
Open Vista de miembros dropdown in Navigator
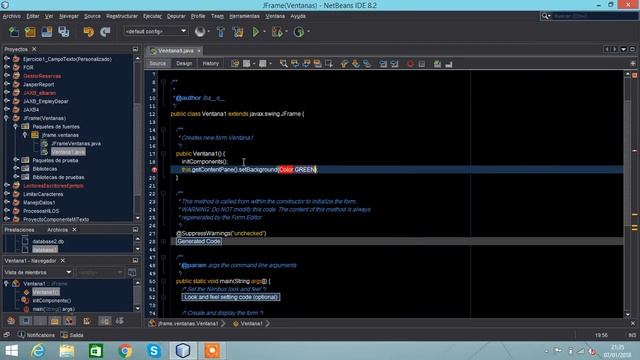[38, 272]
